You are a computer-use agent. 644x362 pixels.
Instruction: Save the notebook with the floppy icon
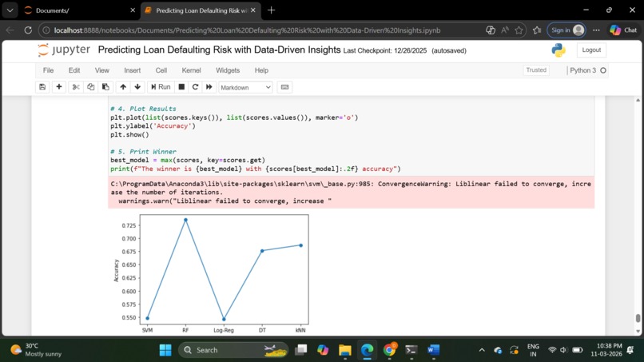coord(42,87)
